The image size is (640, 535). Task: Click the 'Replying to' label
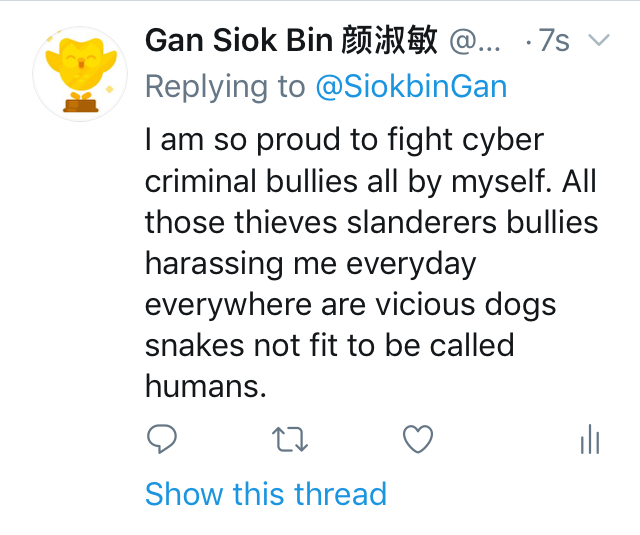pyautogui.click(x=225, y=86)
